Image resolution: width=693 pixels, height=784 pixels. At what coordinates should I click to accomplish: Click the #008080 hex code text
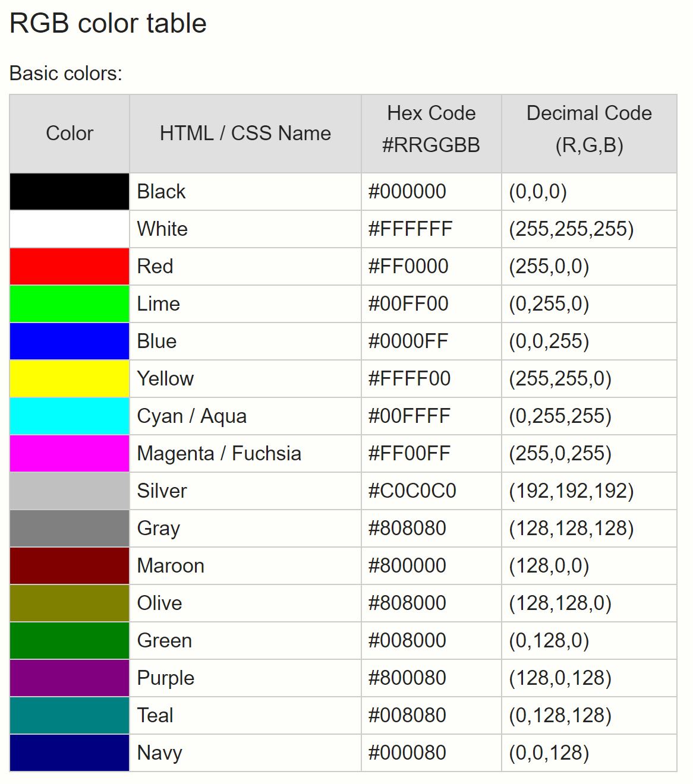coord(407,716)
